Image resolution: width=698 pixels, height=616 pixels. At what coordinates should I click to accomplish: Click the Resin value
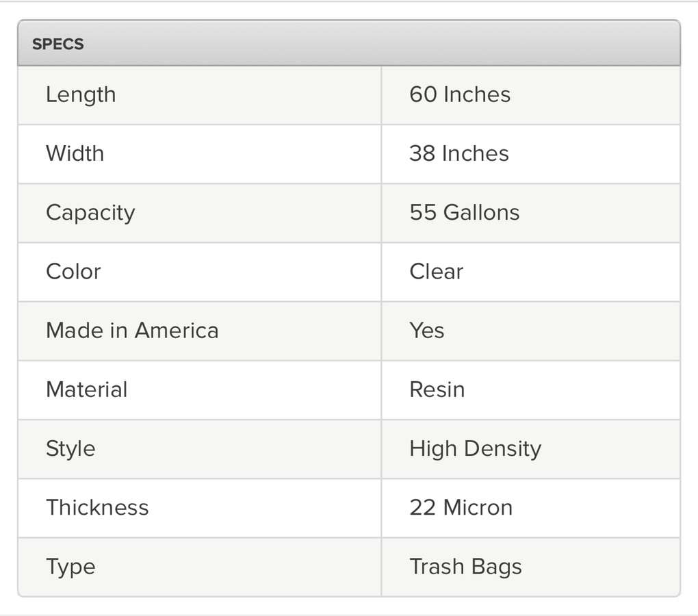437,389
